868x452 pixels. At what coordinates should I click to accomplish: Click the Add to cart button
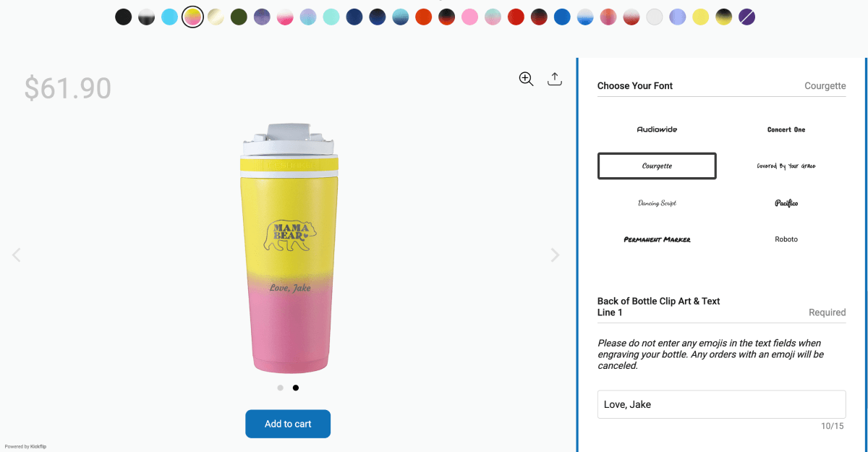tap(288, 424)
